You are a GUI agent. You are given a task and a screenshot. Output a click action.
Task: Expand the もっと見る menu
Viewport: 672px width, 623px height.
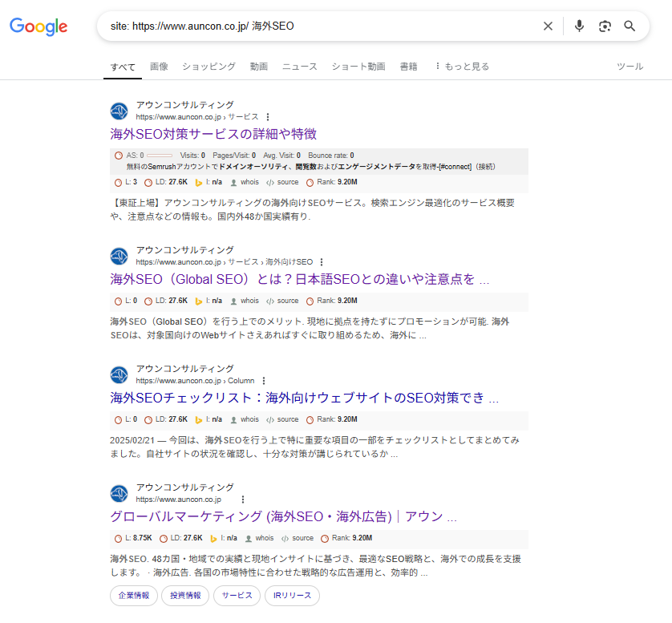tap(462, 67)
